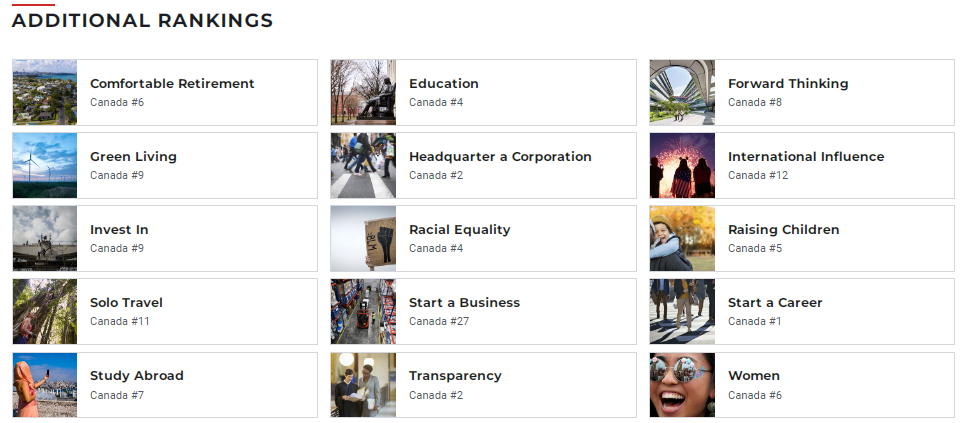This screenshot has height=423, width=962.
Task: Click the Study Abroad selfie thumbnail
Action: click(45, 385)
